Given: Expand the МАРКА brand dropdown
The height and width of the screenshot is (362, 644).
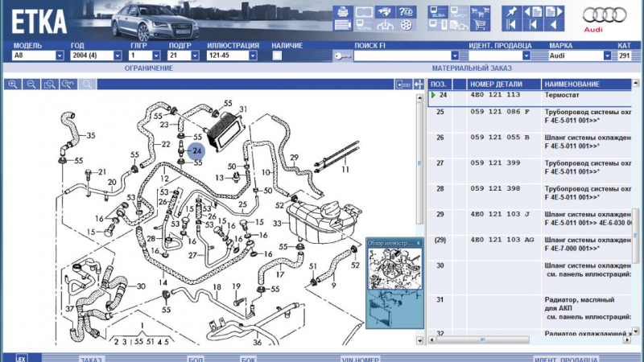Looking at the screenshot, I should tap(608, 56).
